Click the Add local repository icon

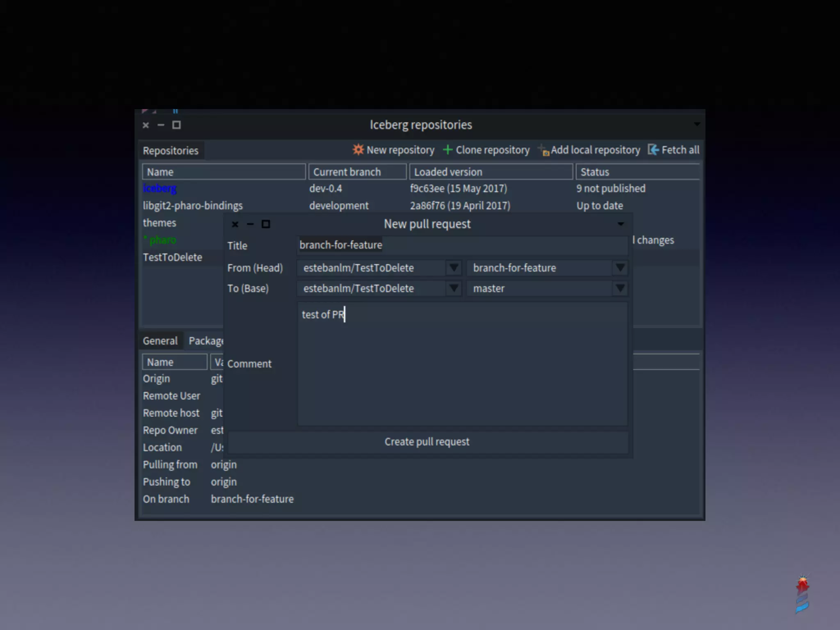click(x=543, y=150)
